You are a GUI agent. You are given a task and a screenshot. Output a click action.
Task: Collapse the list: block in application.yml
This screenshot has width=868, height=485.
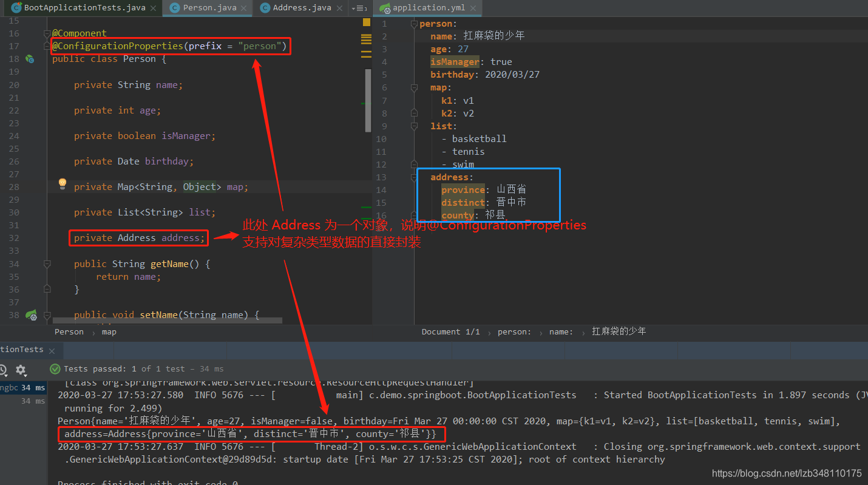[415, 126]
